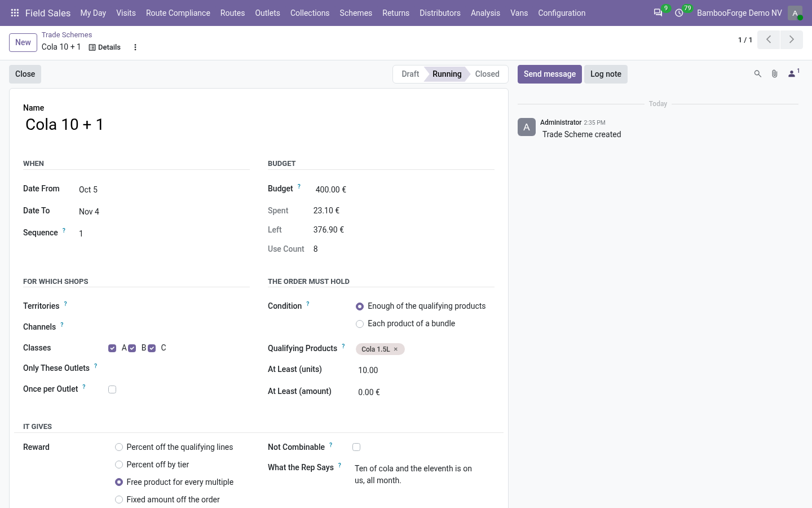Click Send message in the chatter
This screenshot has width=812, height=508.
click(550, 74)
